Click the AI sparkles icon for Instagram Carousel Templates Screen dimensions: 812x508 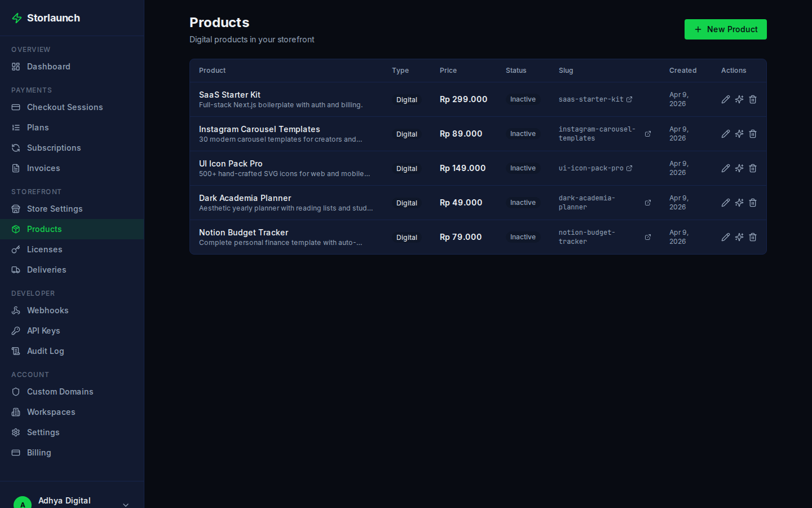739,134
